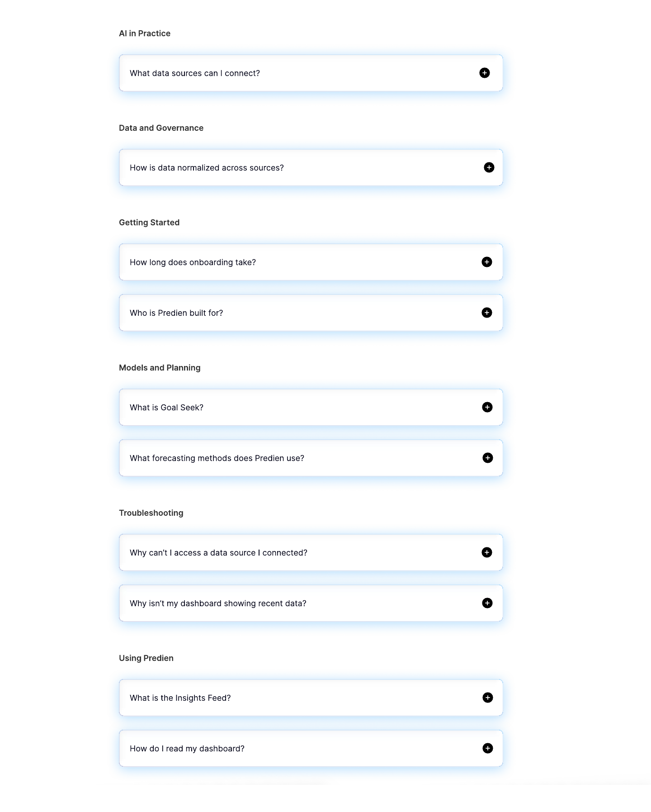Click plus icon next to onboarding duration question
The width and height of the screenshot is (651, 812).
pos(486,262)
